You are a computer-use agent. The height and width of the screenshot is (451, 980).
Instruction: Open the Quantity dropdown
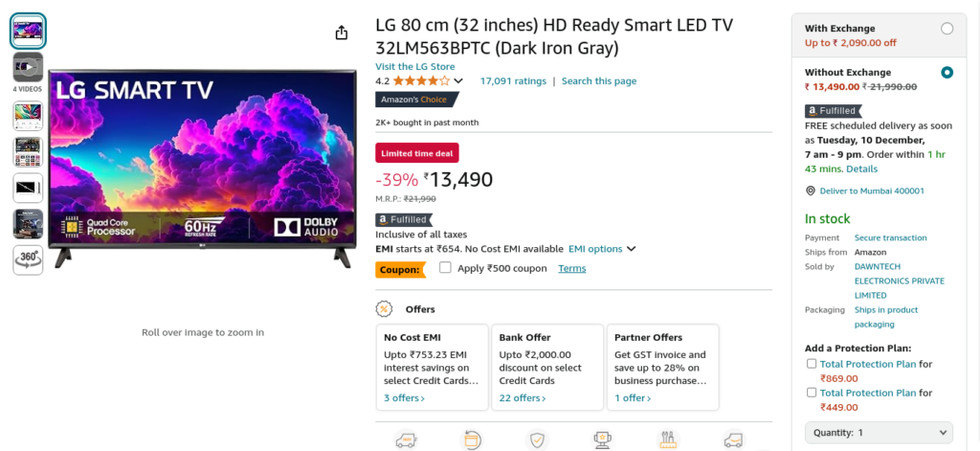coord(879,432)
